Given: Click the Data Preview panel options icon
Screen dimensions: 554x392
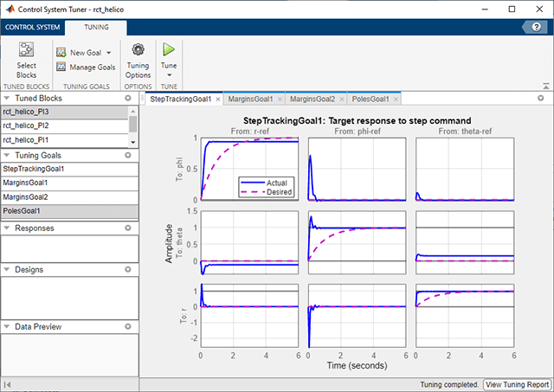Looking at the screenshot, I should pyautogui.click(x=128, y=326).
